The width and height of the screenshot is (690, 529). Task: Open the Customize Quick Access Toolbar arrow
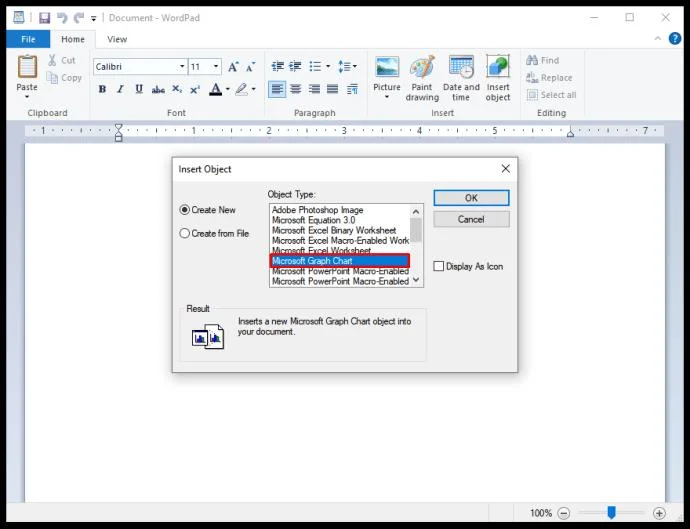(x=93, y=18)
